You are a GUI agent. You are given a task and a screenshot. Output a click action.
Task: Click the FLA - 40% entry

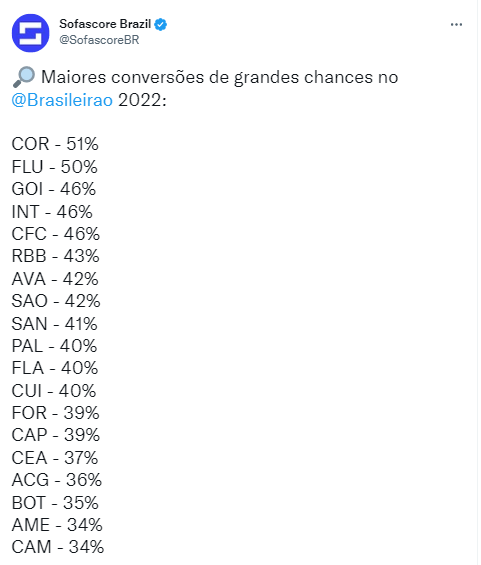(x=55, y=368)
